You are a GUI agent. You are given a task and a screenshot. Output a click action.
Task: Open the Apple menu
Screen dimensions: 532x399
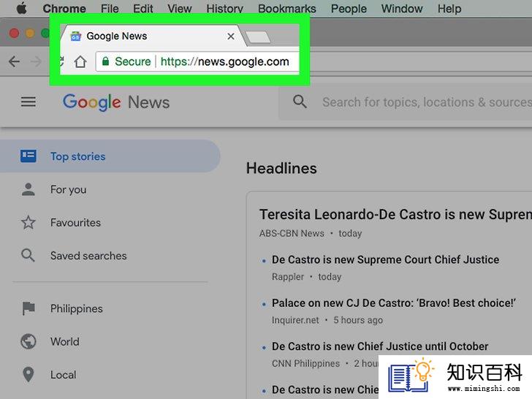point(22,8)
